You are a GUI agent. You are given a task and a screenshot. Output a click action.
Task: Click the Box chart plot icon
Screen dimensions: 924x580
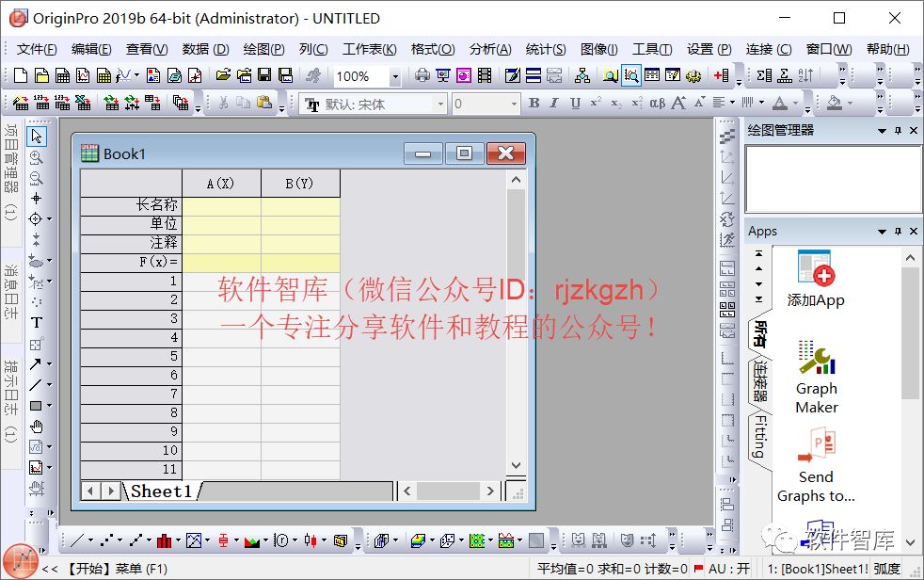(223, 540)
